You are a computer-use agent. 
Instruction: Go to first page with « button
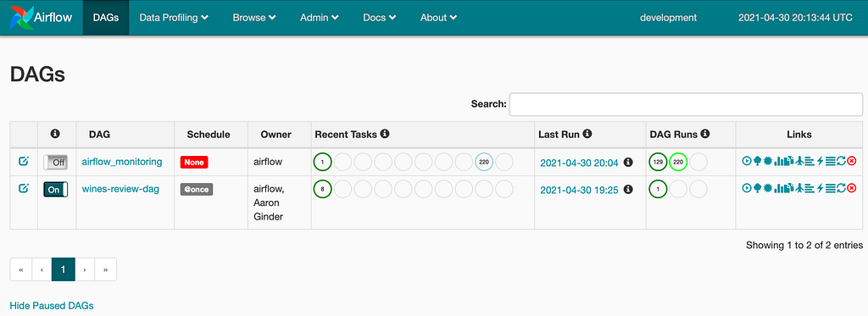pyautogui.click(x=21, y=269)
